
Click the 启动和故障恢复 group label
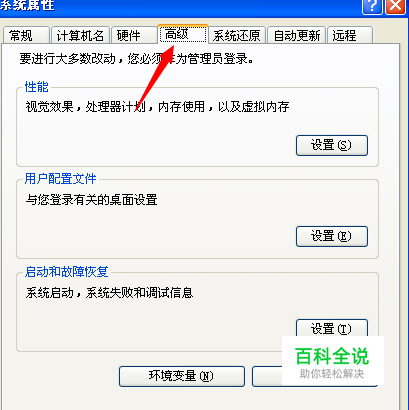coord(67,272)
